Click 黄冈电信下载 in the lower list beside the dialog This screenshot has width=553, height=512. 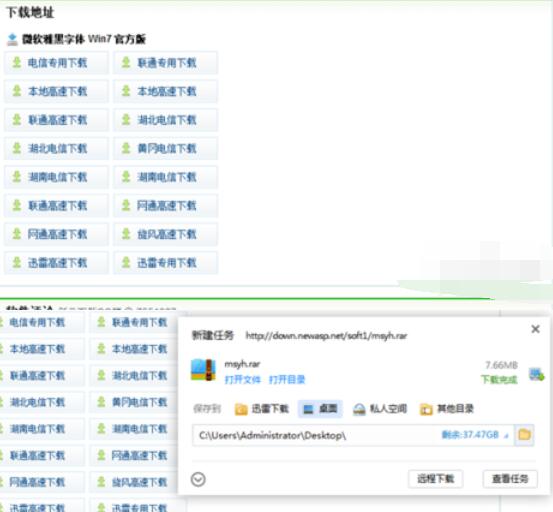click(x=134, y=402)
